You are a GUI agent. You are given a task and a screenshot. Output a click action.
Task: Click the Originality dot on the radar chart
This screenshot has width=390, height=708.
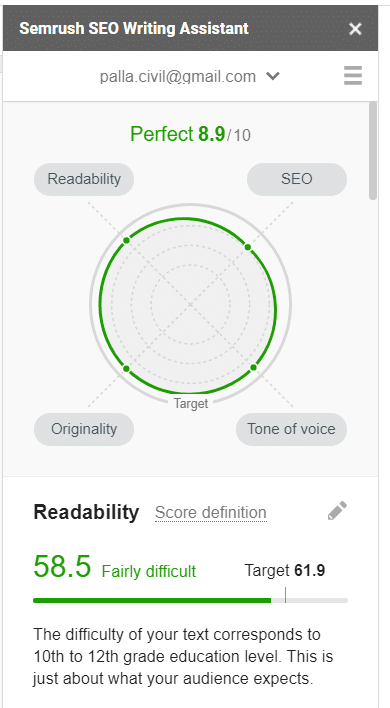[126, 369]
